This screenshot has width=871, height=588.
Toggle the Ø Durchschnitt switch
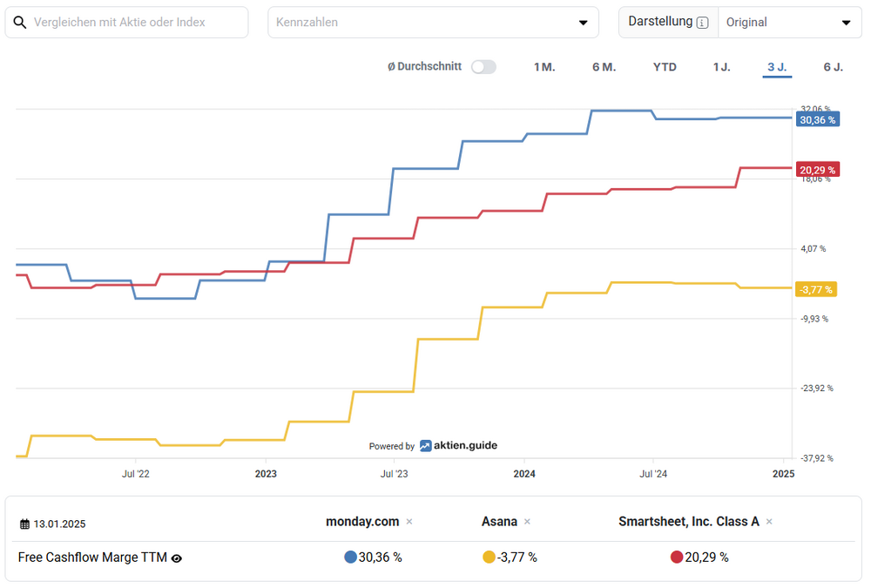tap(483, 67)
